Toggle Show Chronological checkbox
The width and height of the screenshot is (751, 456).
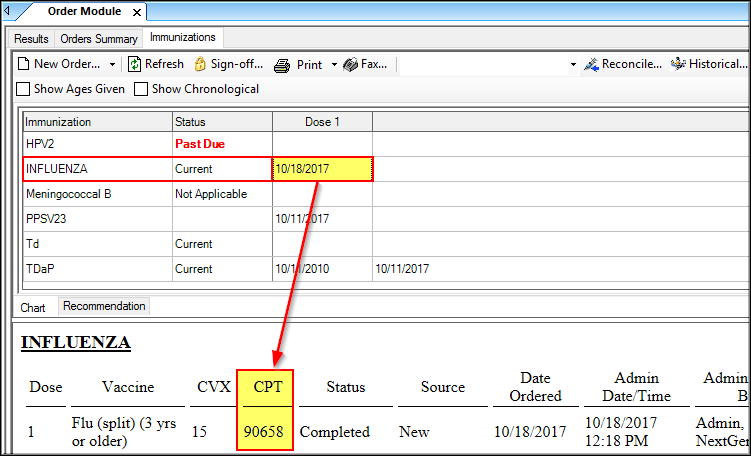point(141,89)
